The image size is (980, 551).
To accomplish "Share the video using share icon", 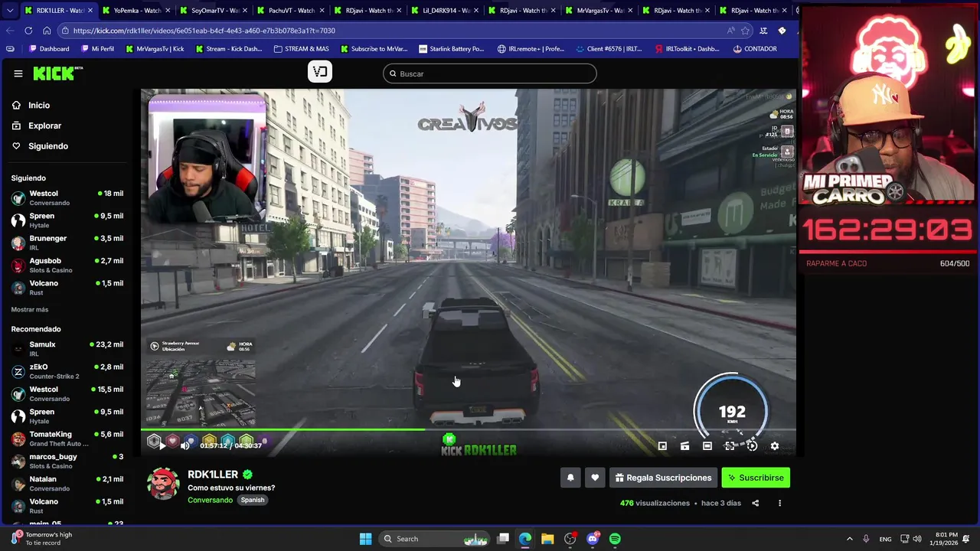I will [755, 503].
